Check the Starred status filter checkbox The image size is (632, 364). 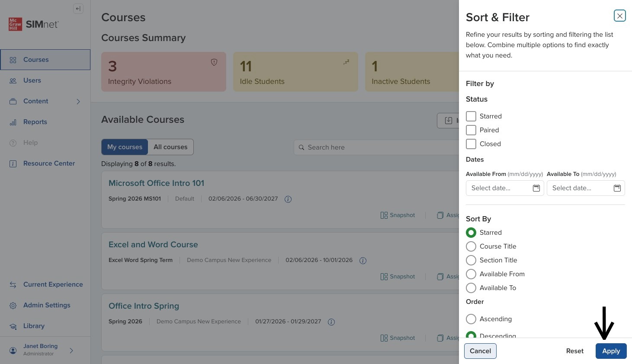point(471,116)
